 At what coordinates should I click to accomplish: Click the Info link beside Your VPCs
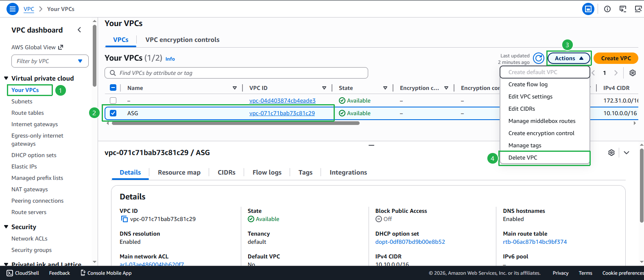(170, 59)
